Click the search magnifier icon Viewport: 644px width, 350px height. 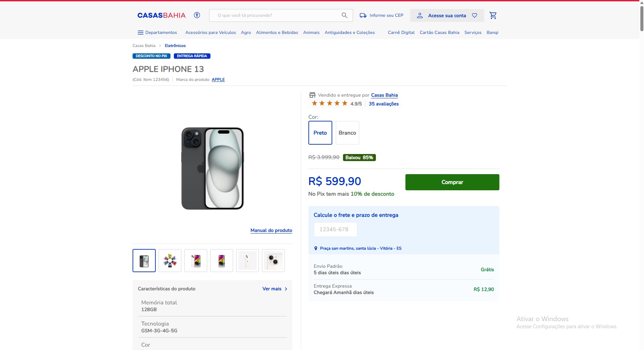point(344,15)
